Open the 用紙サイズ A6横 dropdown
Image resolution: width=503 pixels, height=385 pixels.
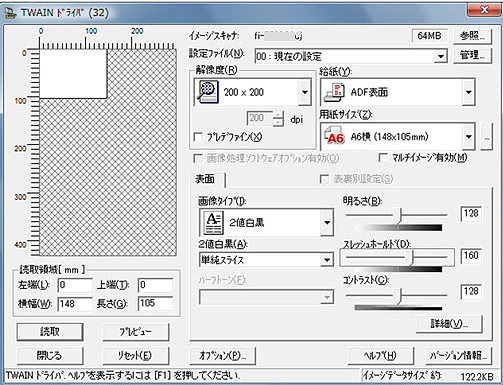point(468,136)
